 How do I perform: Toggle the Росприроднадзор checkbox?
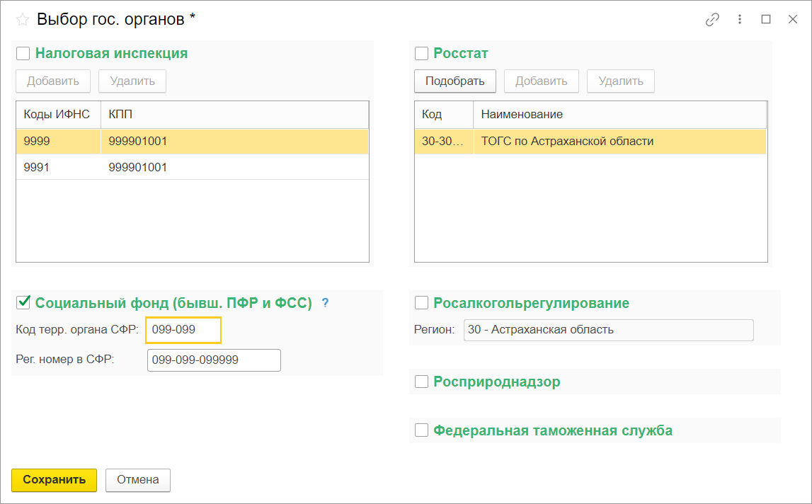pos(422,382)
